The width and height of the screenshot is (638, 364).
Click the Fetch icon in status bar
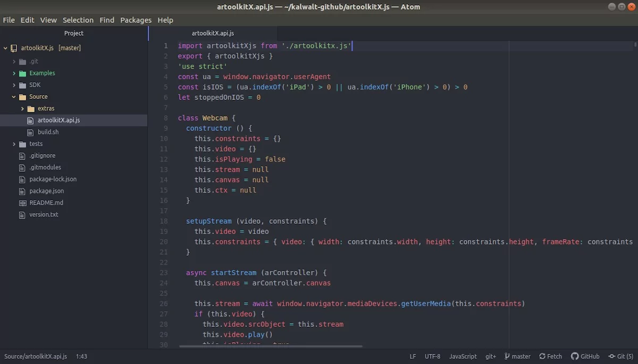pyautogui.click(x=542, y=356)
